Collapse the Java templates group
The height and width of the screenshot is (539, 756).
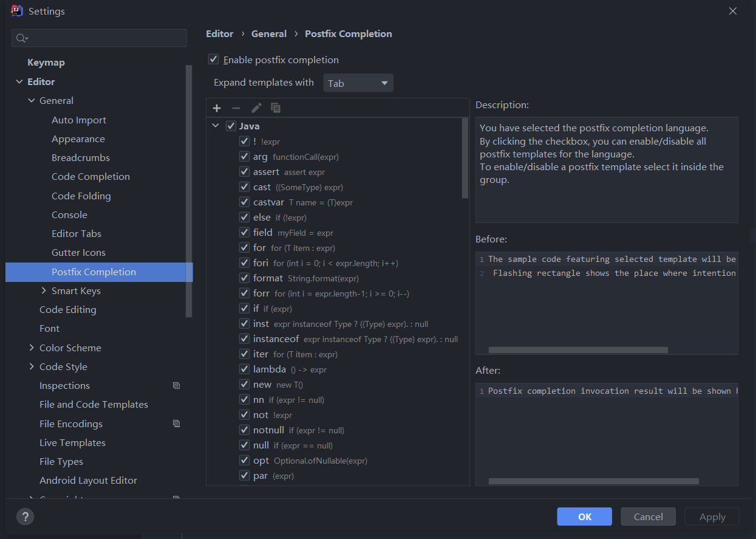(216, 126)
